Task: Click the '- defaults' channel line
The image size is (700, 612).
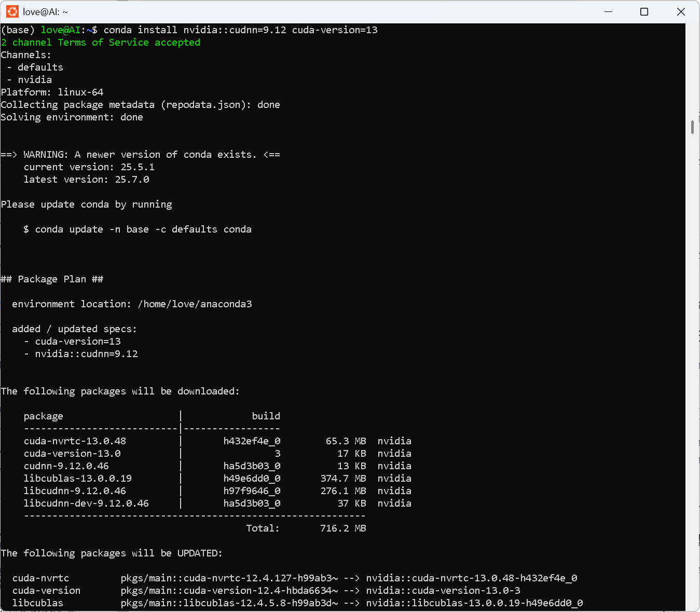Action: click(x=35, y=67)
